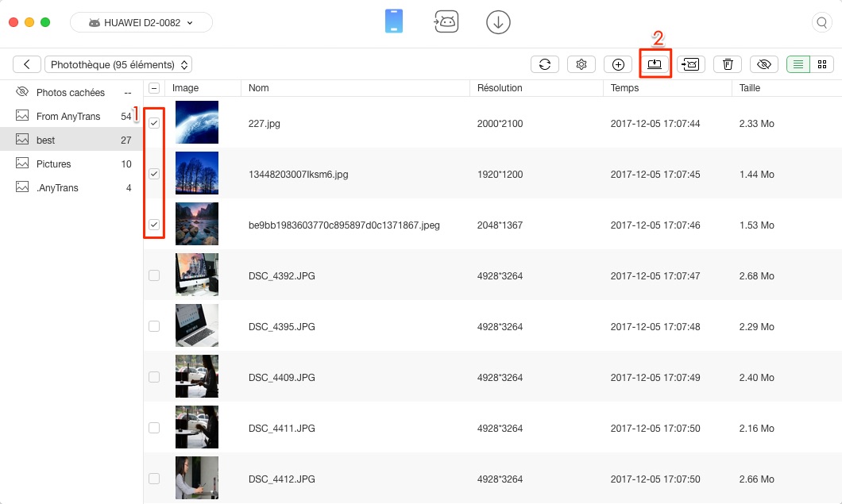This screenshot has height=504, width=842.
Task: Click the Add photos plus icon
Action: coord(618,64)
